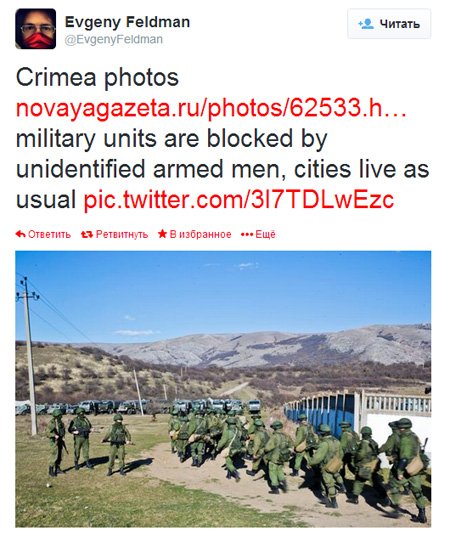Click the 'Crimea photos' tweet text
This screenshot has width=450, height=542.
pyautogui.click(x=97, y=77)
